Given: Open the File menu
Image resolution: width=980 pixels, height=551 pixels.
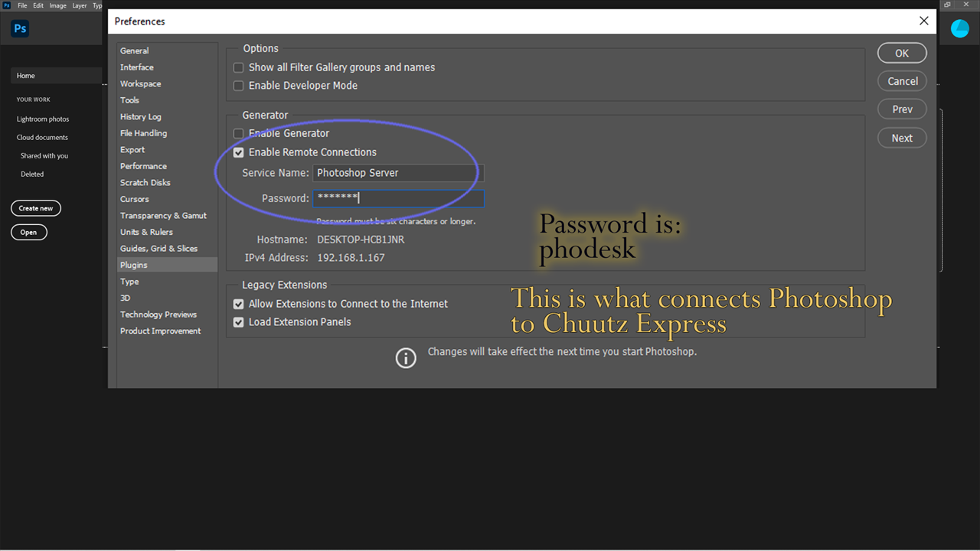Looking at the screenshot, I should 23,5.
